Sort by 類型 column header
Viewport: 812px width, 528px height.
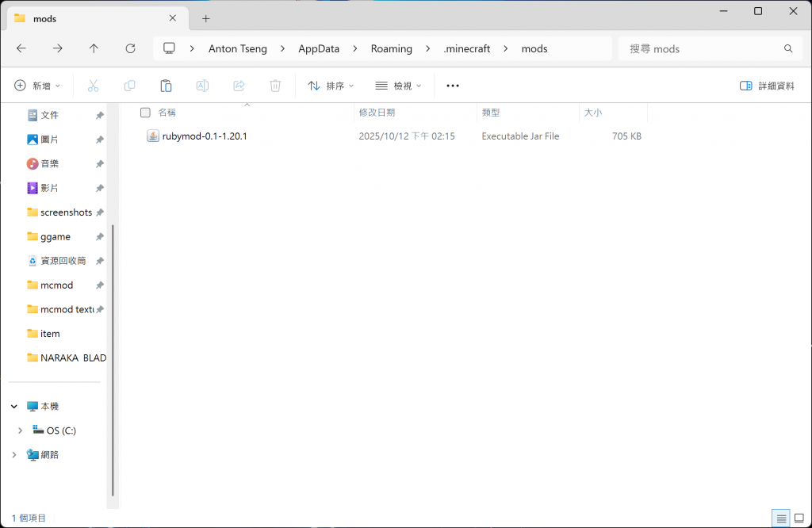490,113
